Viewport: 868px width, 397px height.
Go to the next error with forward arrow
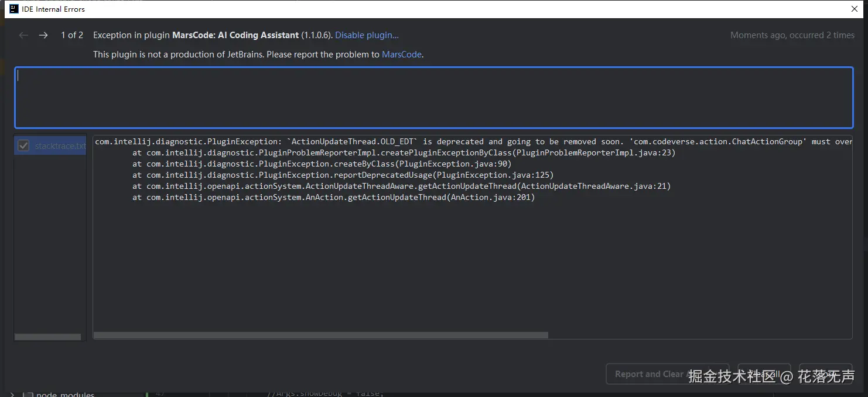coord(43,35)
